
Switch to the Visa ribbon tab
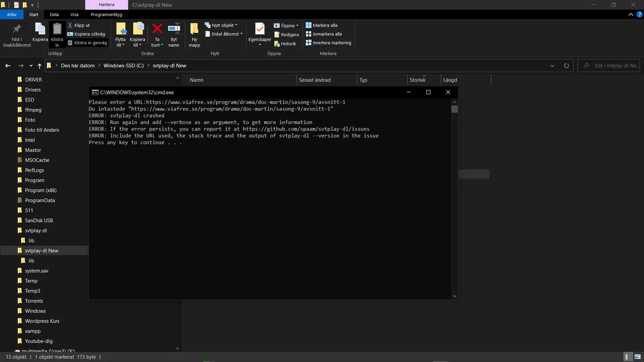[x=74, y=15]
